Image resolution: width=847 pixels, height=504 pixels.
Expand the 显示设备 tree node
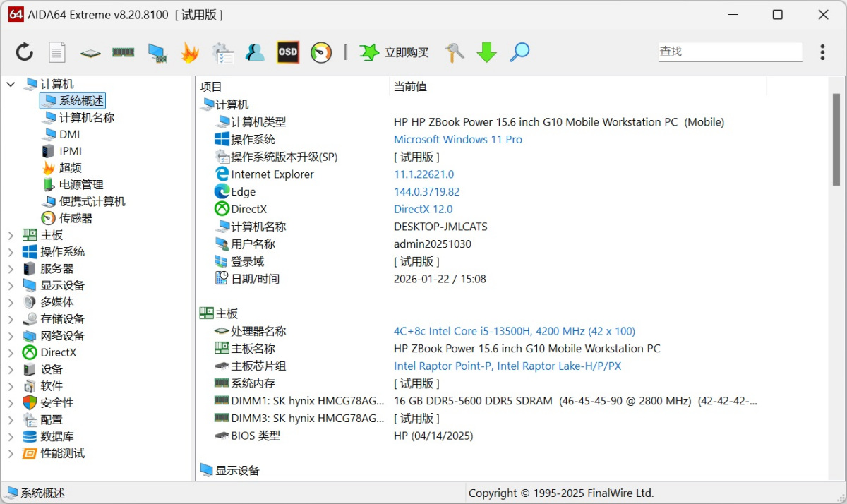pyautogui.click(x=10, y=285)
